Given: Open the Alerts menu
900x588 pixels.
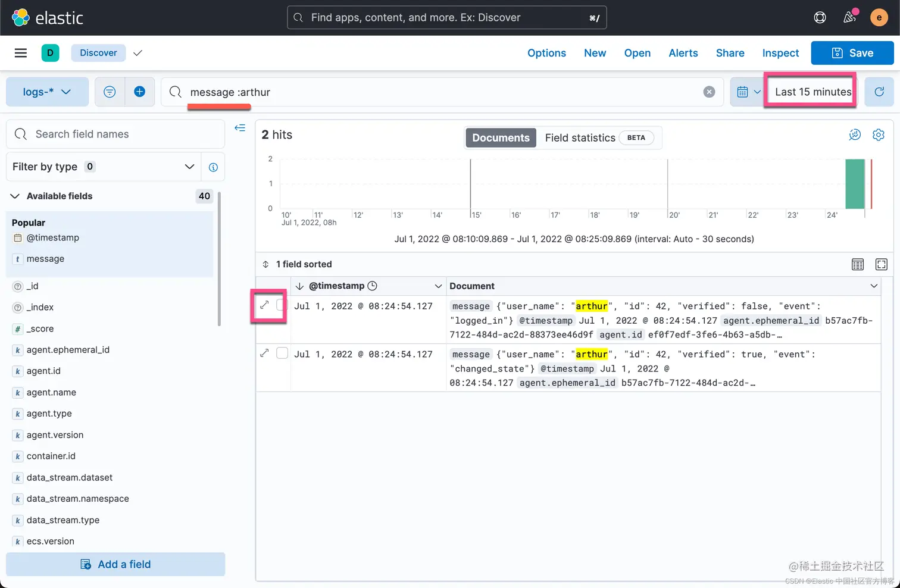Looking at the screenshot, I should pyautogui.click(x=683, y=53).
